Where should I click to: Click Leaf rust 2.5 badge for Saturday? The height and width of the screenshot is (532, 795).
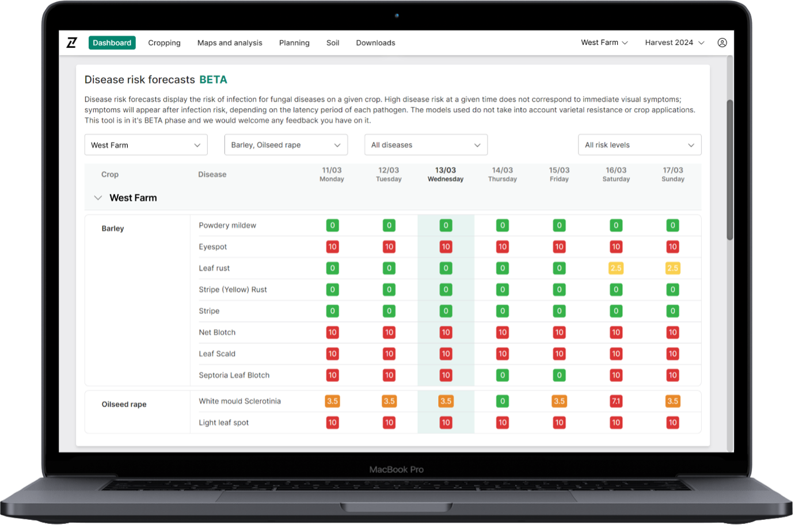[616, 268]
